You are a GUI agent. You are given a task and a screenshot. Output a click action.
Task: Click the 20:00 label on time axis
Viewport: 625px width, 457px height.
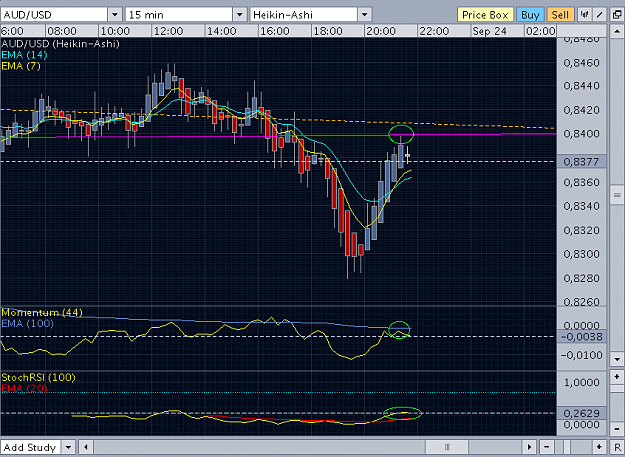click(x=381, y=31)
